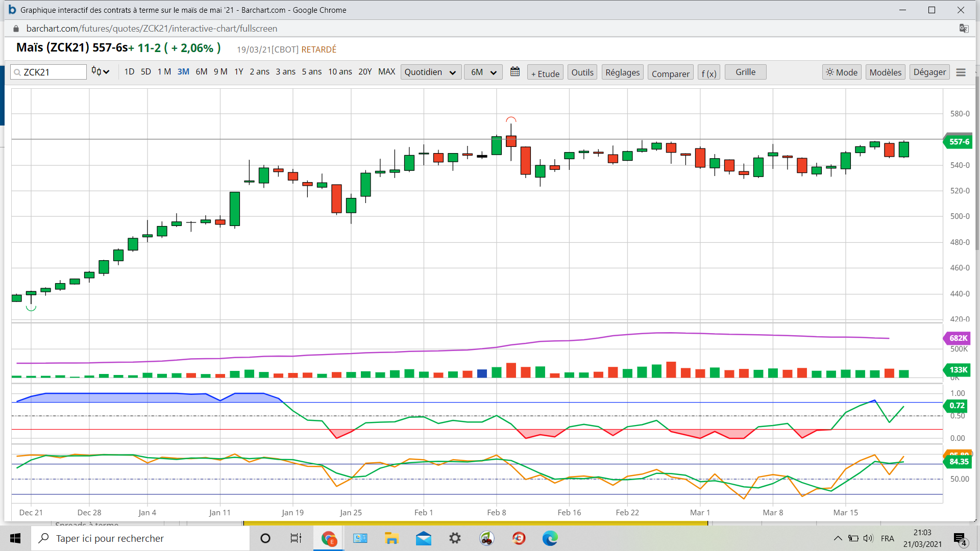The image size is (980, 551).
Task: Select the 3M time range
Action: (x=183, y=72)
